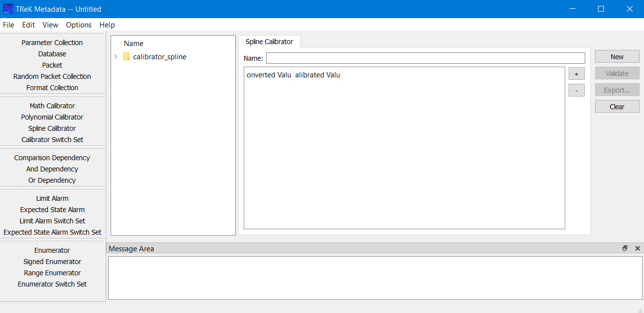Click the calibrator_spline folder icon

click(126, 57)
